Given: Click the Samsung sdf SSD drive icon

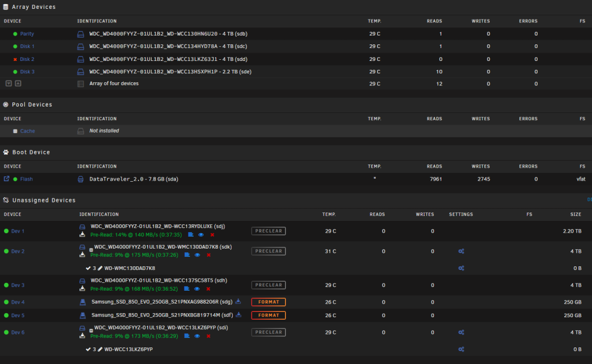Looking at the screenshot, I should coord(83,315).
